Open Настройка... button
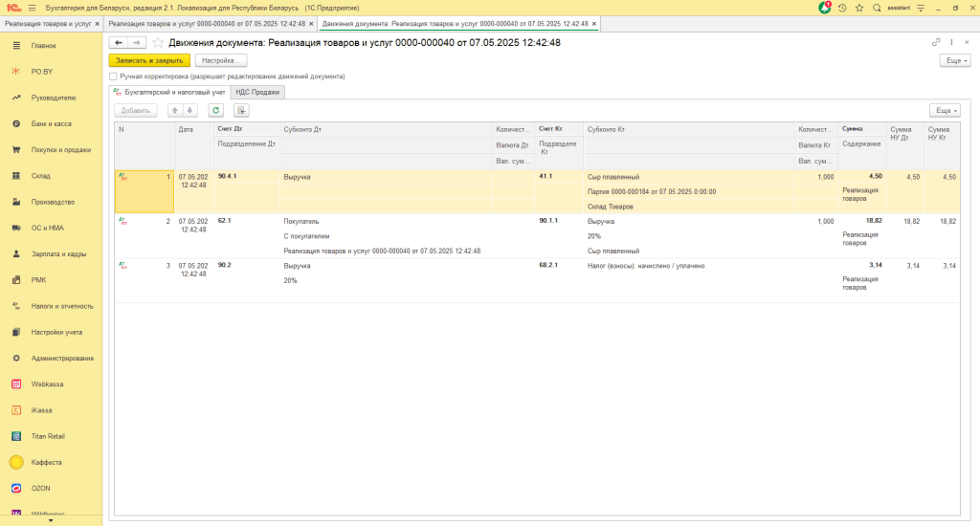This screenshot has height=526, width=980. (221, 60)
